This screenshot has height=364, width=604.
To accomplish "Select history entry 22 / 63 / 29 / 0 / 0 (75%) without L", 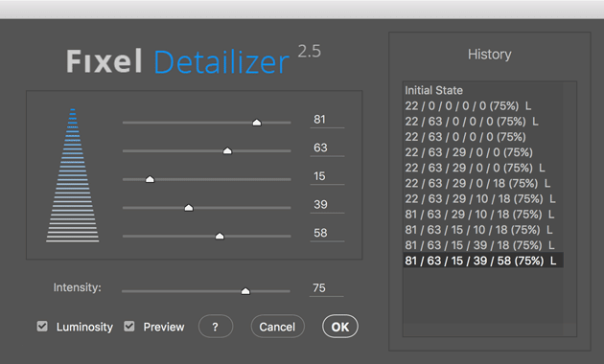I will click(483, 152).
